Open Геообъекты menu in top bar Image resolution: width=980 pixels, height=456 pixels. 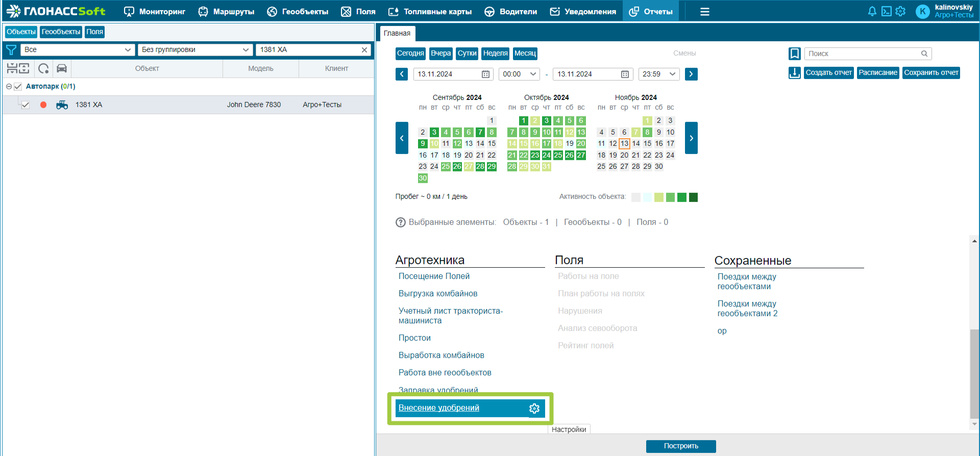point(298,11)
